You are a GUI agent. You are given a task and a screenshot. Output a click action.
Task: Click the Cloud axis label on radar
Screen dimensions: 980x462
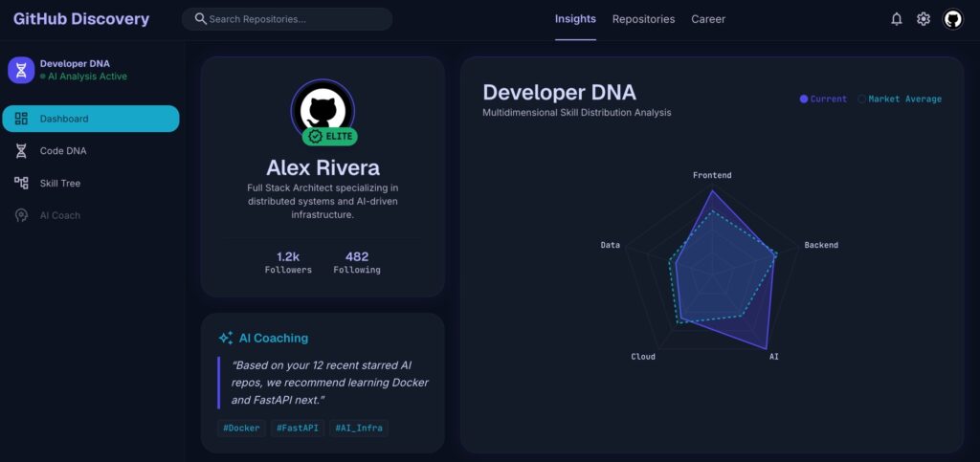pyautogui.click(x=643, y=357)
